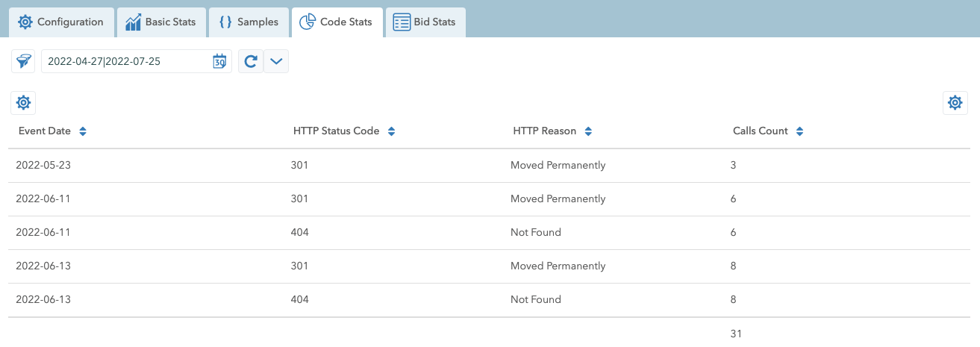
Task: Open right-side settings gear icon
Action: pyautogui.click(x=955, y=103)
